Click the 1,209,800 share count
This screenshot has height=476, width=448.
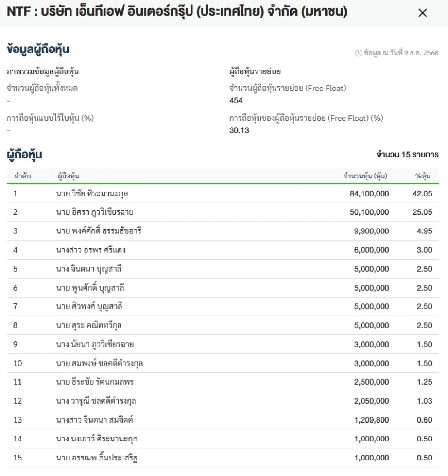pyautogui.click(x=371, y=420)
